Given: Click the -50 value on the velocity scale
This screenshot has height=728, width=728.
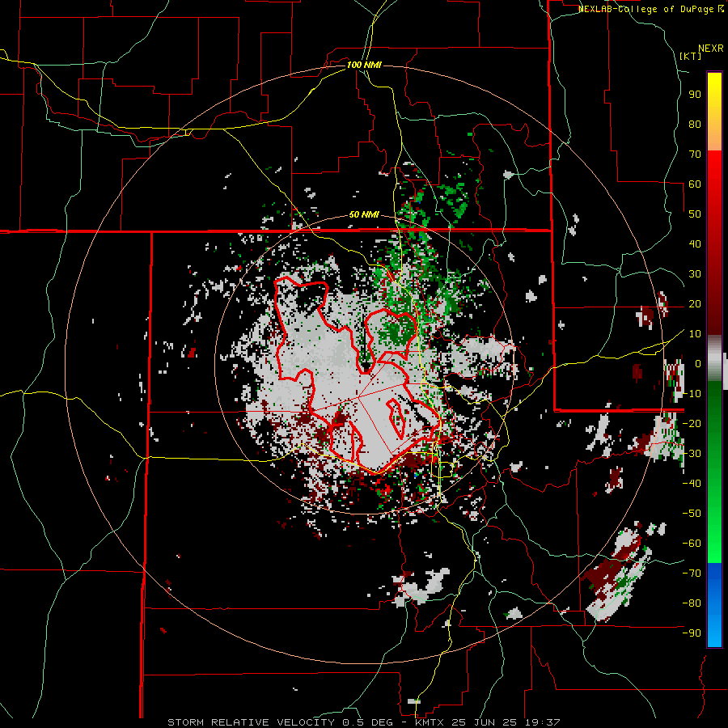Looking at the screenshot, I should (x=692, y=514).
